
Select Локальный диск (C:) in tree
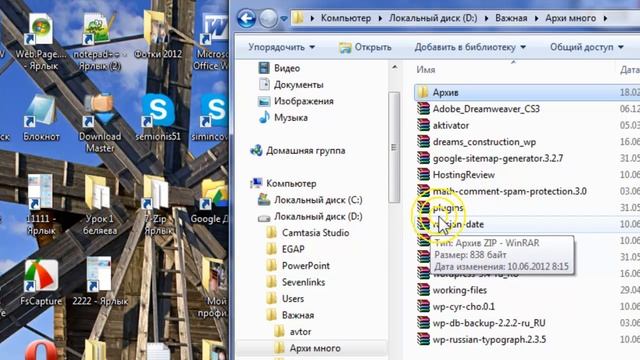coord(310,200)
